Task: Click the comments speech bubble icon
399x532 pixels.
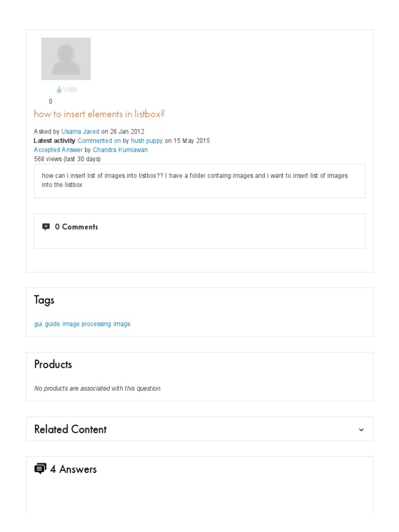Action: [46, 227]
